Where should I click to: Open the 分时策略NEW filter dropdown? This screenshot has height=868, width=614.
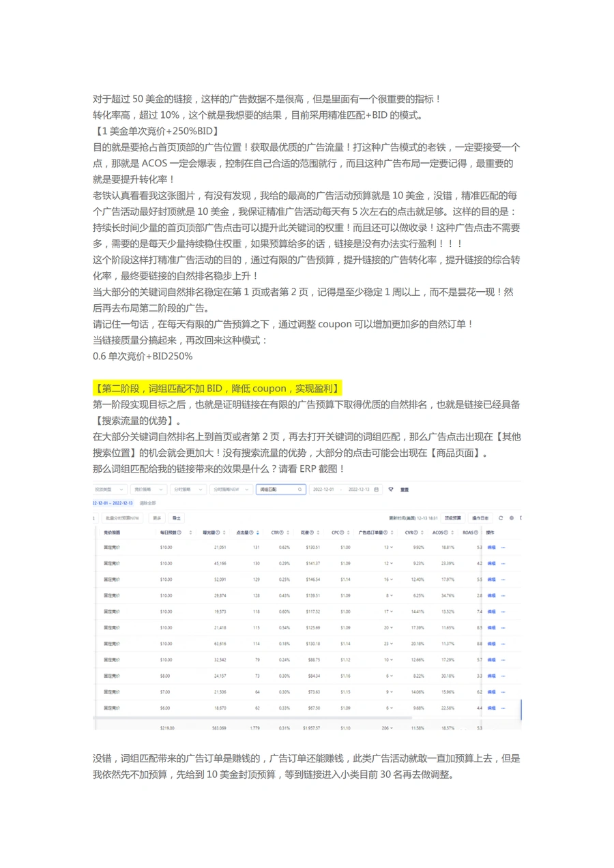click(231, 490)
